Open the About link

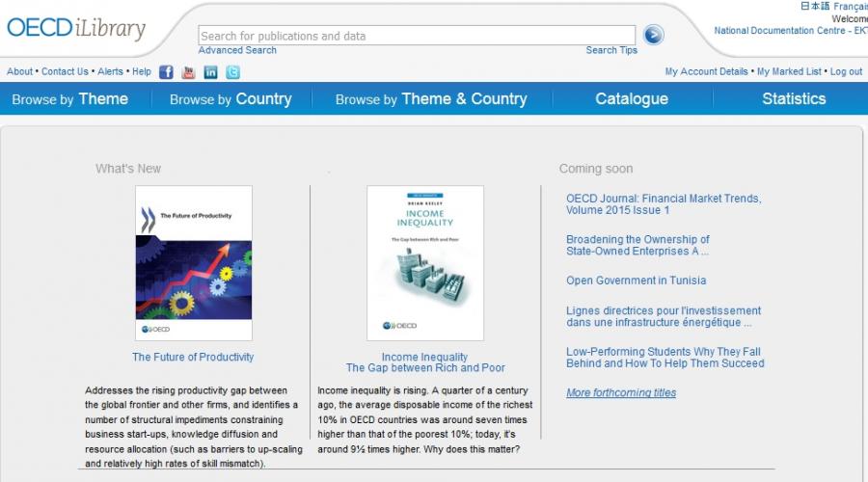(x=20, y=71)
